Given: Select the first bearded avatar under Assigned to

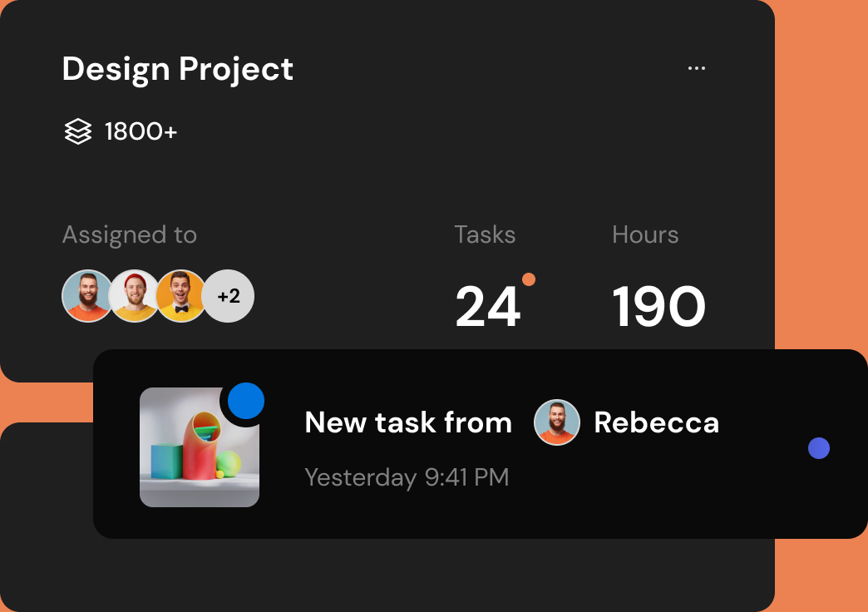Looking at the screenshot, I should (x=87, y=296).
